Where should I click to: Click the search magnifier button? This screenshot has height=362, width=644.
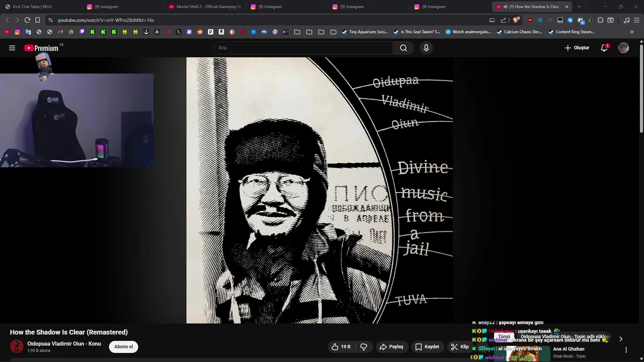404,48
